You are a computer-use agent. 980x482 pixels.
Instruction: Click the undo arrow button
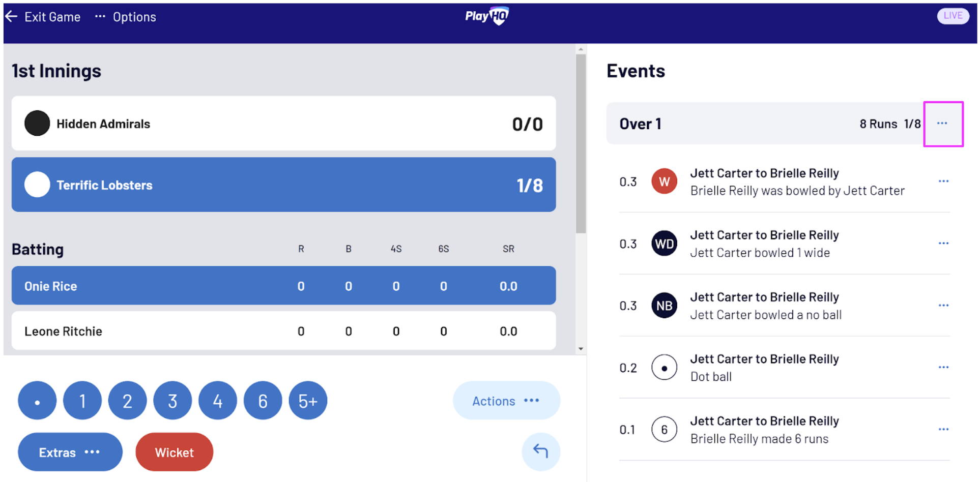tap(540, 451)
